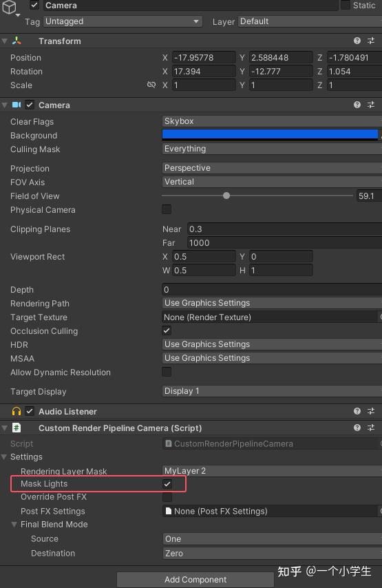
Task: Open the HDR dropdown
Action: tap(272, 344)
